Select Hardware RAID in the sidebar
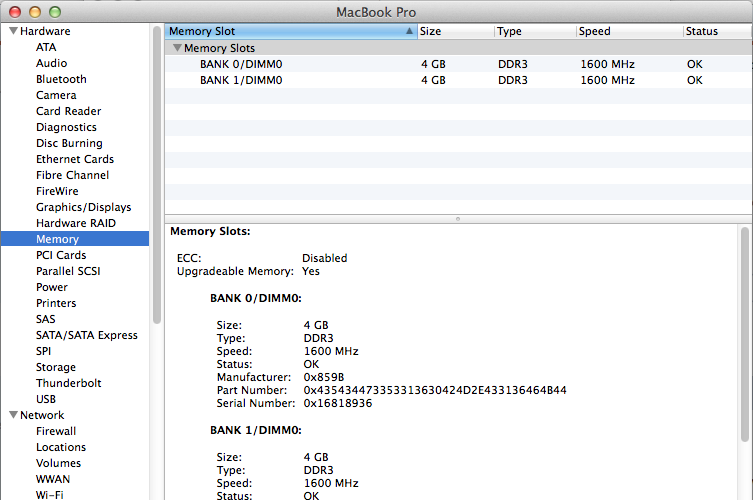 tap(76, 223)
